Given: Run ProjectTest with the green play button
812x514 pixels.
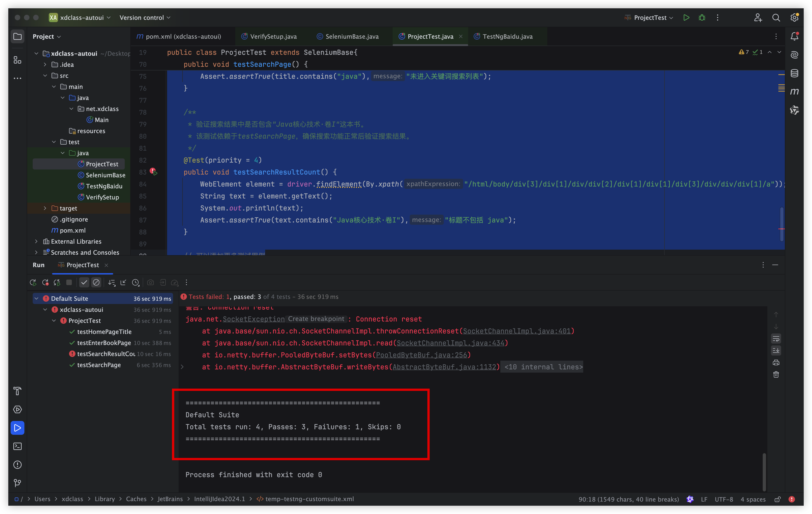Looking at the screenshot, I should pos(686,18).
